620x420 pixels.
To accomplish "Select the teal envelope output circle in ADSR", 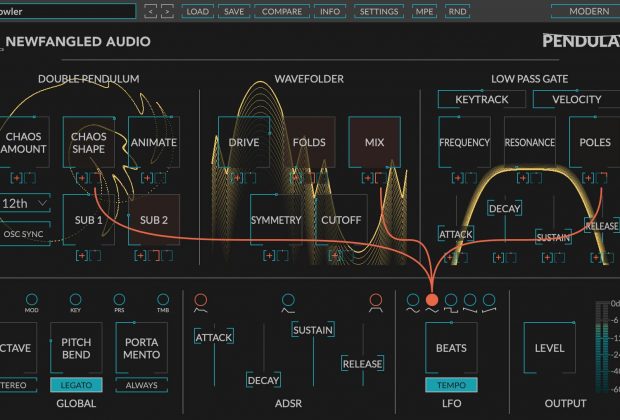I will click(288, 300).
